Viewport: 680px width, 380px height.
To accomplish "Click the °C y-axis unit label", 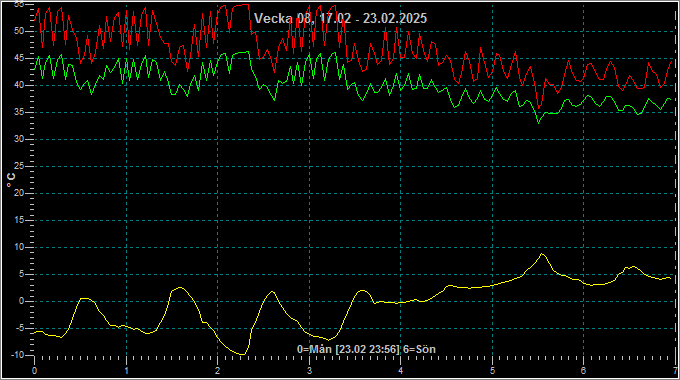I will tap(11, 180).
